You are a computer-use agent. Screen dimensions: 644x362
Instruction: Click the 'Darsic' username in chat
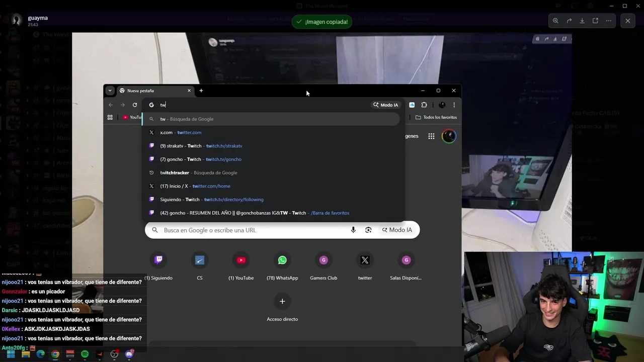pyautogui.click(x=10, y=310)
